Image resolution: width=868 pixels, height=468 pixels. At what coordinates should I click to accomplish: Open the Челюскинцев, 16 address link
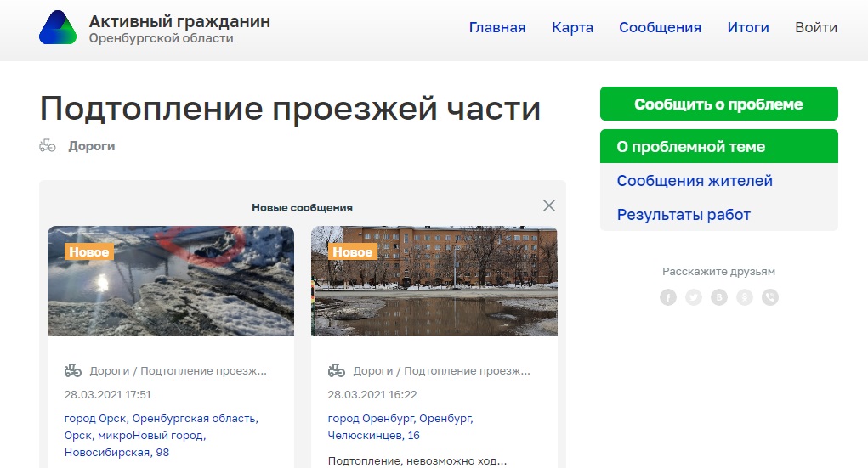coord(374,435)
